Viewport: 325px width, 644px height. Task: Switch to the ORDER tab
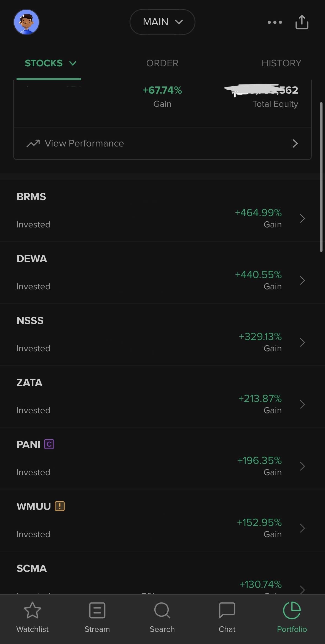click(x=162, y=63)
